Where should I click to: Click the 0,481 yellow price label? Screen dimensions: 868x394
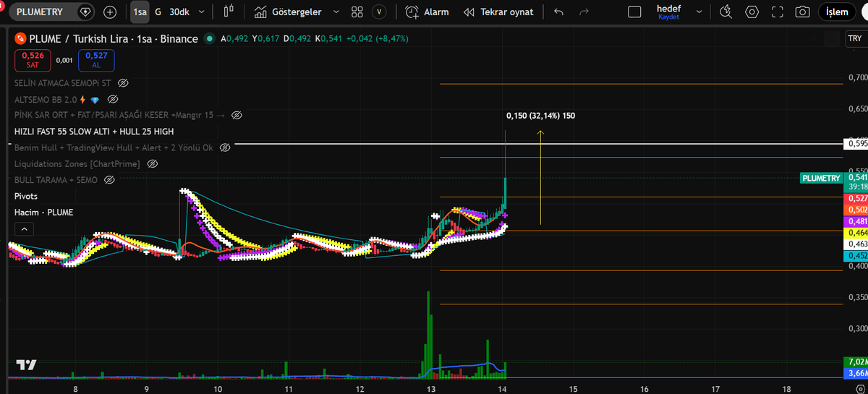pos(856,221)
